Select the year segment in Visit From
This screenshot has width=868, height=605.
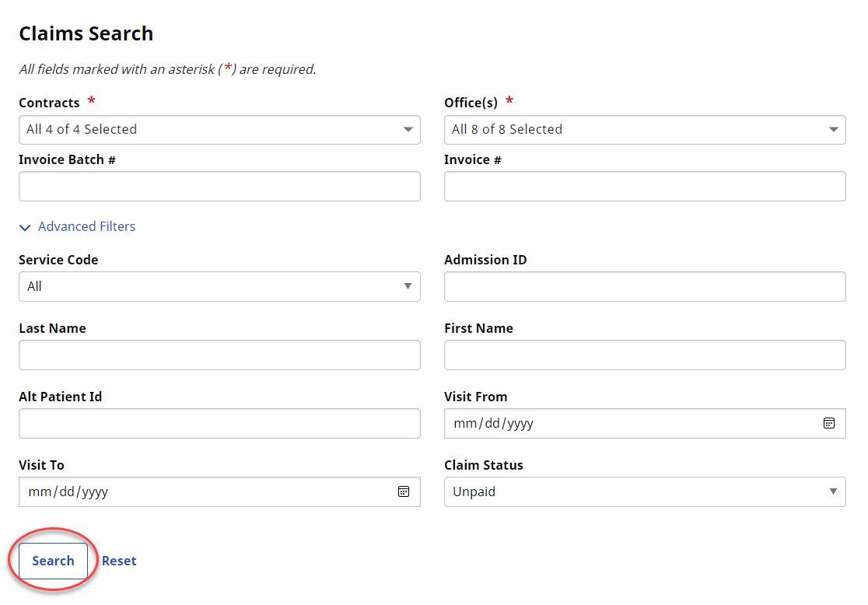point(520,424)
